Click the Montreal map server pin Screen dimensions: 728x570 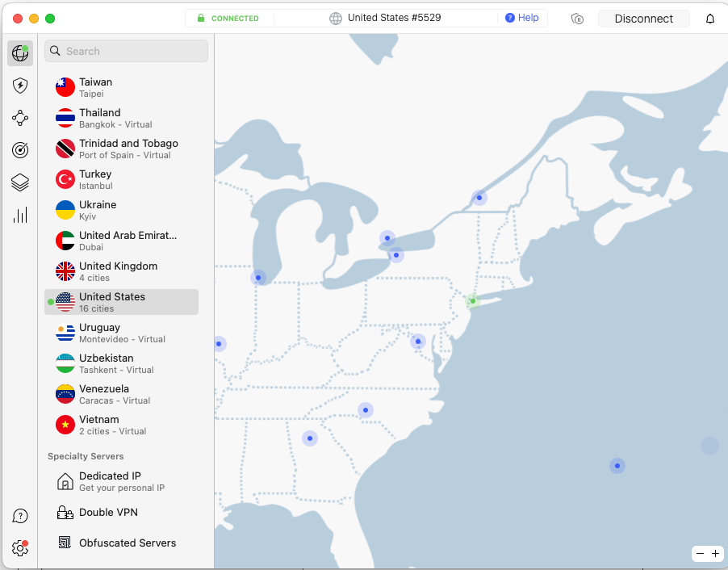479,198
